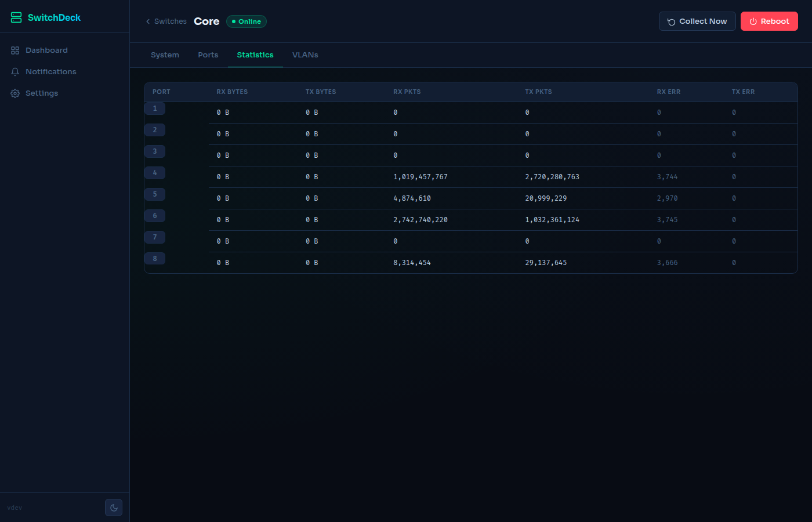Click the TX PKTS column header
The height and width of the screenshot is (522, 812).
point(538,92)
